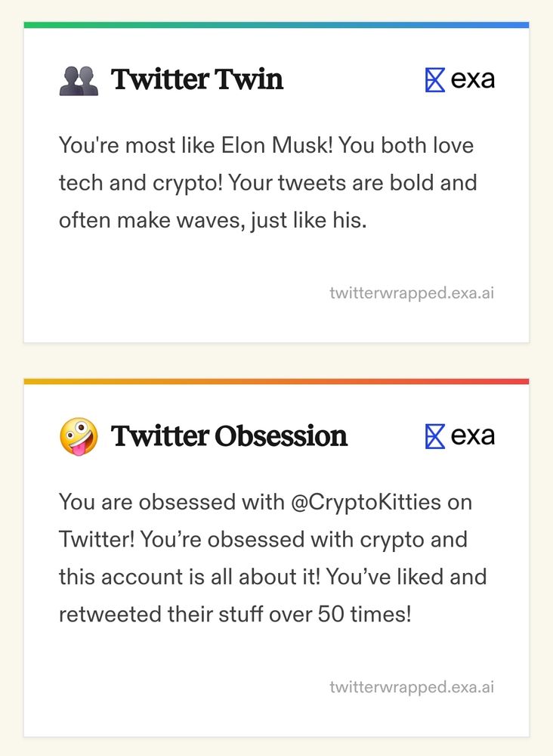Click the yellow-to-red gradient bar
This screenshot has width=553, height=756.
click(x=276, y=381)
